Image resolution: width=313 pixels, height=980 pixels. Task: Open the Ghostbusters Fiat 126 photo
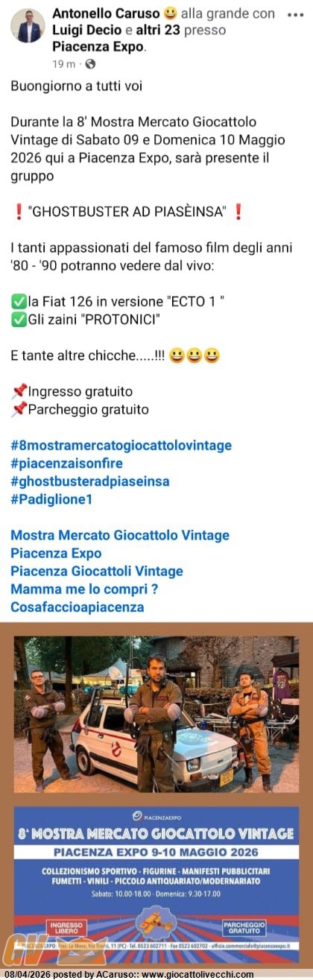pyautogui.click(x=156, y=714)
